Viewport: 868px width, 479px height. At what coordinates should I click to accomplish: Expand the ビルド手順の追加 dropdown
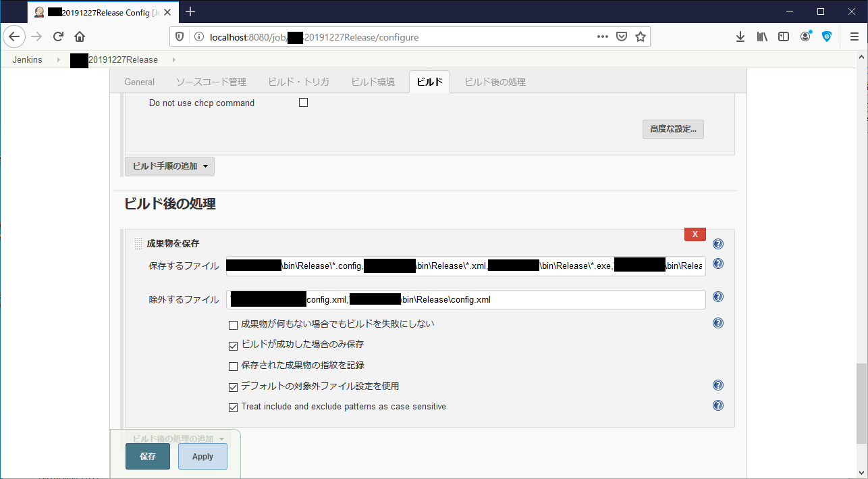click(169, 166)
